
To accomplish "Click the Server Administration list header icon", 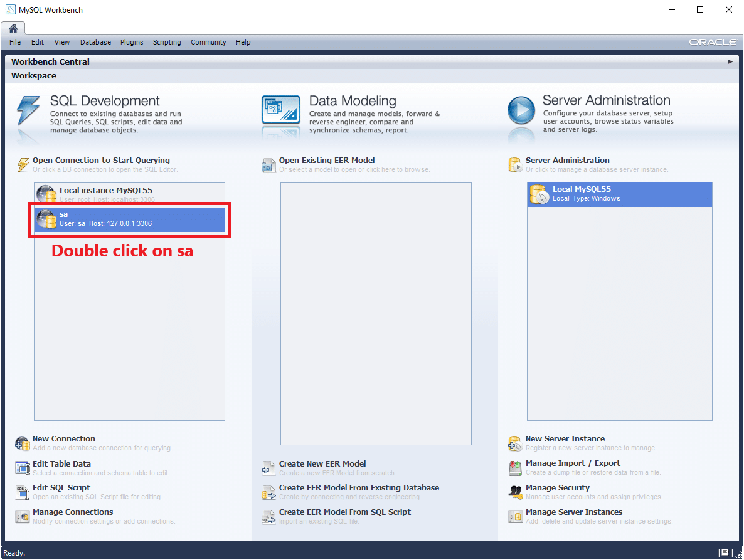I will pos(515,165).
